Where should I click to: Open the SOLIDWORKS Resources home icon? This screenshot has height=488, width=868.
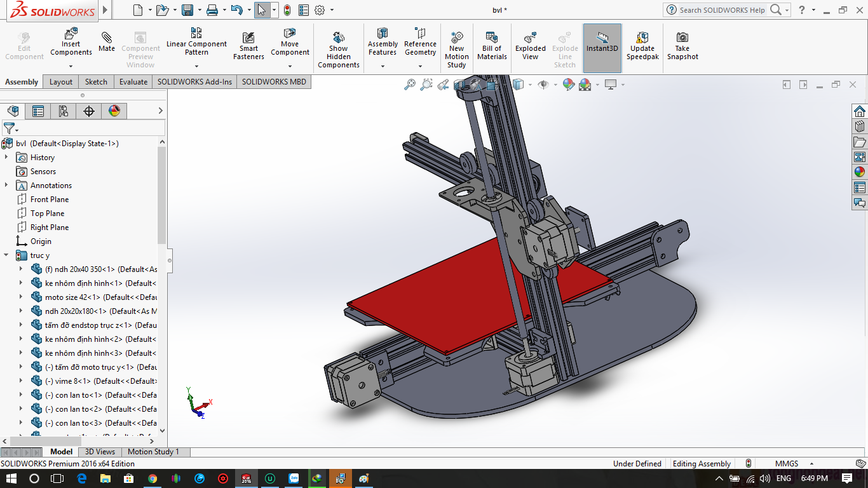(x=860, y=111)
